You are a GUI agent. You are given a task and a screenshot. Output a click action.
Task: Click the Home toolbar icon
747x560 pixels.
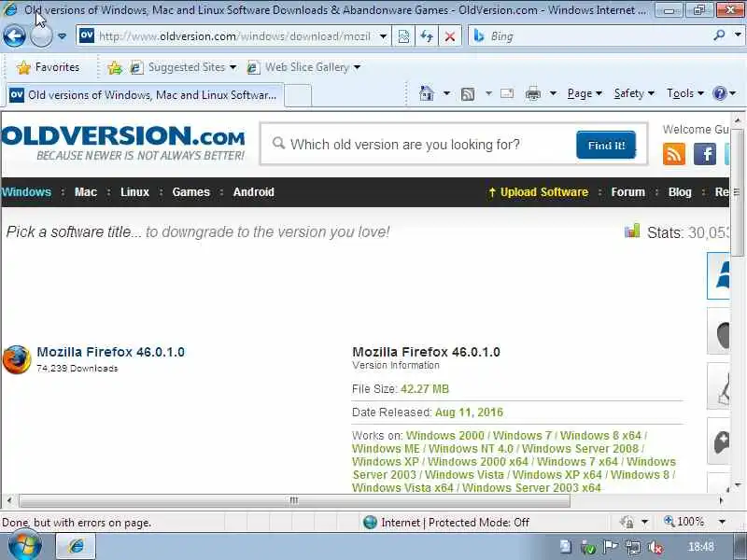(x=427, y=93)
